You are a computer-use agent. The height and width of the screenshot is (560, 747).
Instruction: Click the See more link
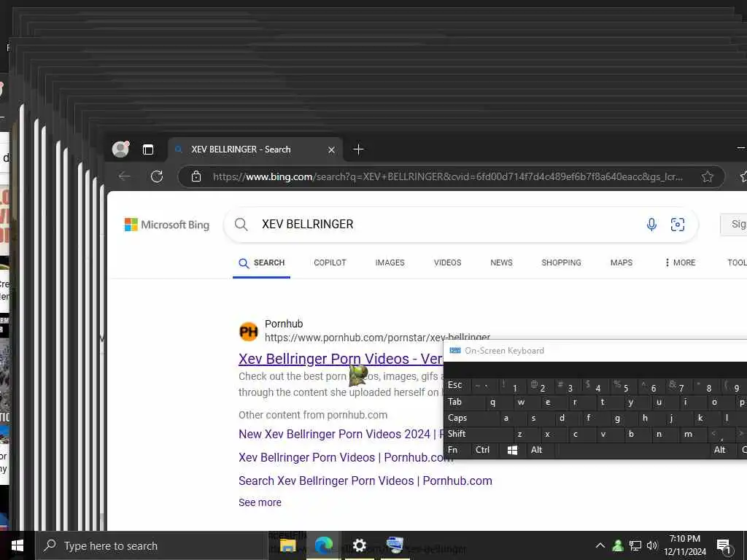pos(260,502)
